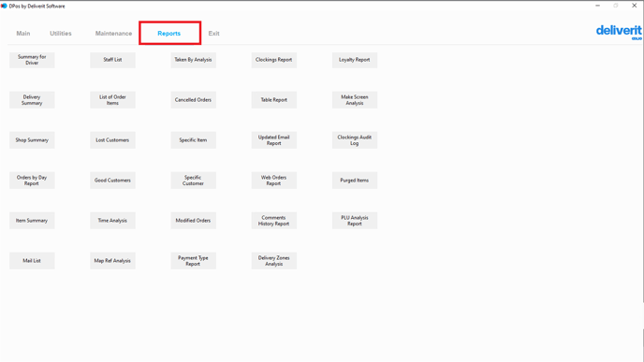This screenshot has width=644, height=362.
Task: Minimize the DPos window
Action: click(x=597, y=6)
